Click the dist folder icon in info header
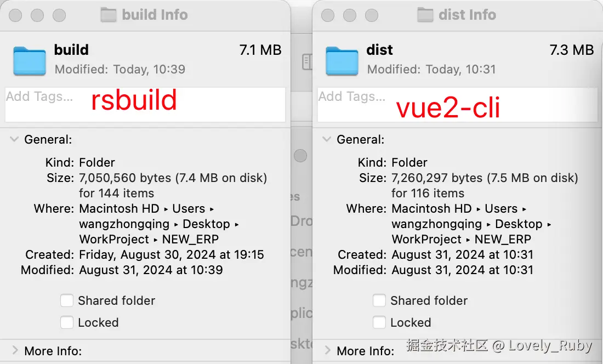603x364 pixels. click(x=342, y=60)
